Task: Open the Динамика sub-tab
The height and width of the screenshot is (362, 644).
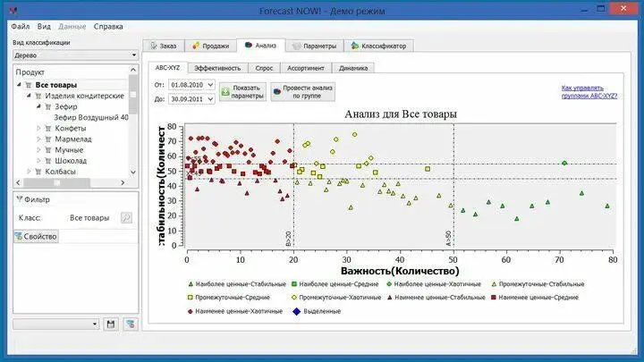Action: 353,68
